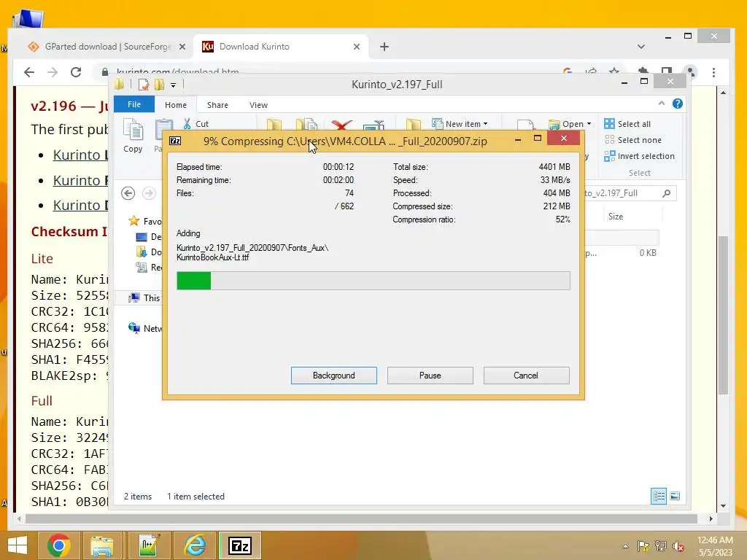
Task: Close the GParted download tab
Action: pyautogui.click(x=182, y=47)
